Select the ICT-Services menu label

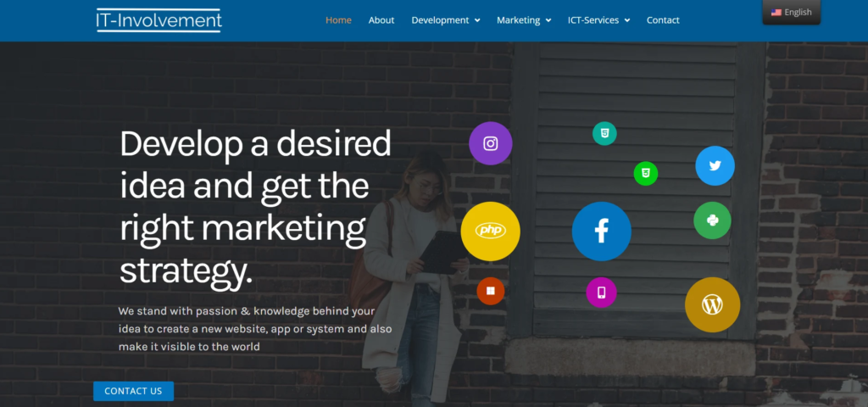click(593, 20)
